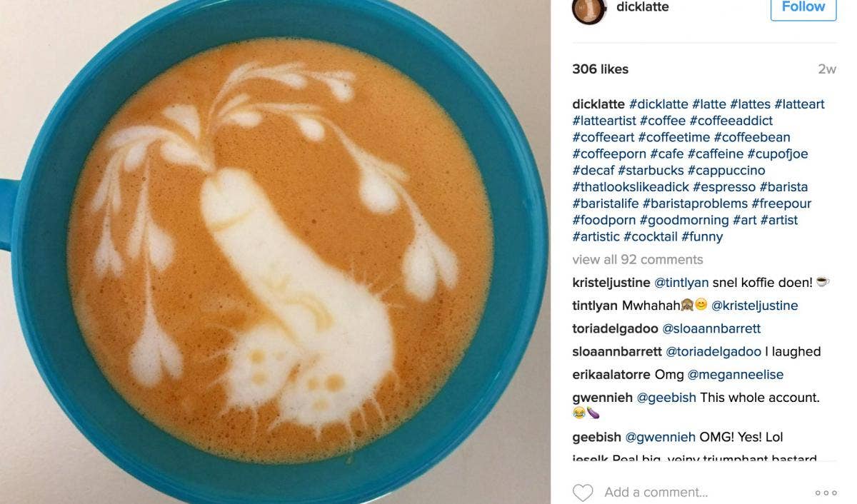
Task: Click the Add a comment field
Action: (656, 493)
